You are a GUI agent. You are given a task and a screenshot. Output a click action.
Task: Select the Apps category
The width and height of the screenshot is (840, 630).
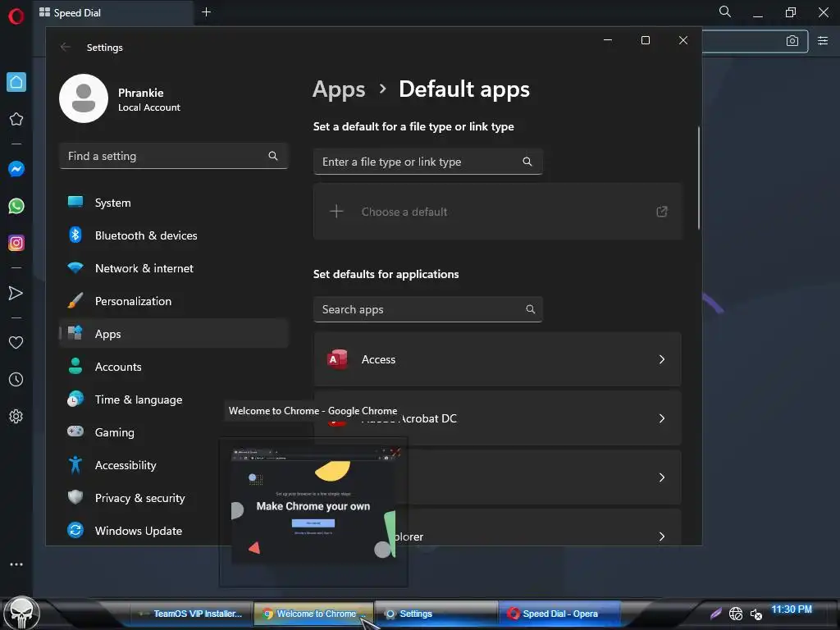click(174, 334)
